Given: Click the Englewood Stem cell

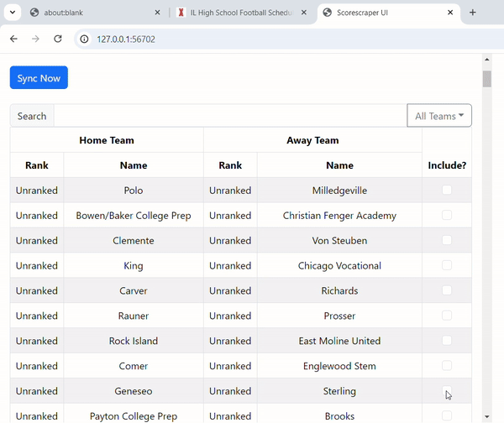Looking at the screenshot, I should click(x=339, y=365).
